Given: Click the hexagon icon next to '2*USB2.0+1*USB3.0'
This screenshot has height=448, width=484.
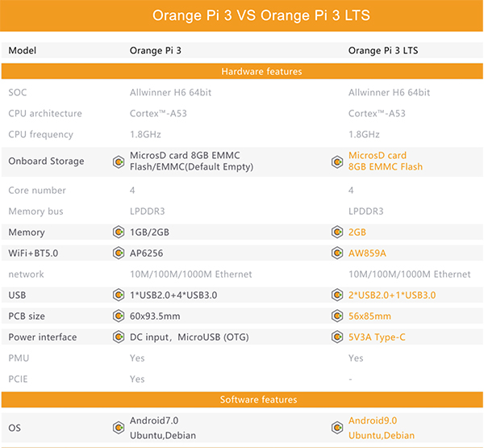Looking at the screenshot, I should point(337,295).
